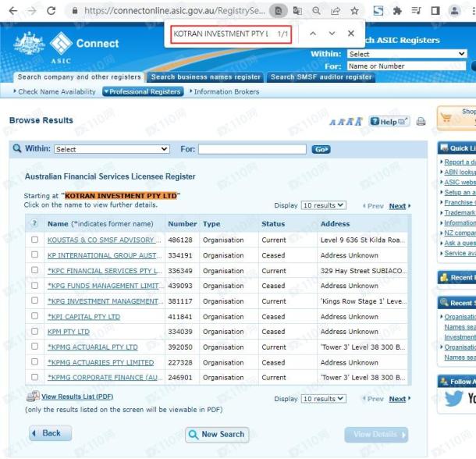476x459 pixels.
Task: Expand Information Brokers menu
Action: (224, 91)
